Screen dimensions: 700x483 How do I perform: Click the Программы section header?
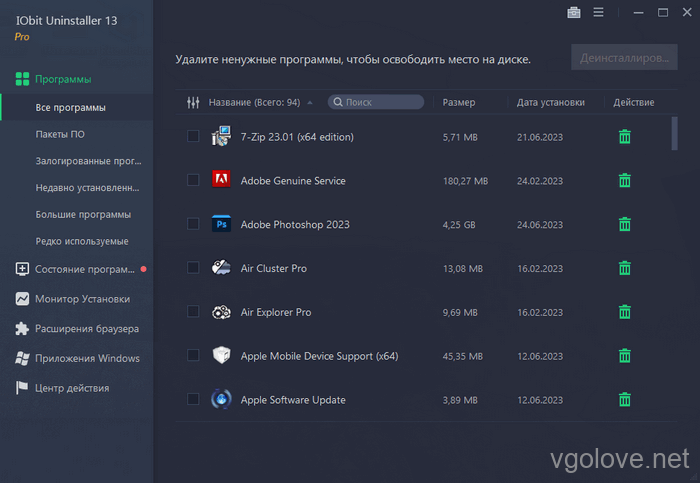(63, 79)
